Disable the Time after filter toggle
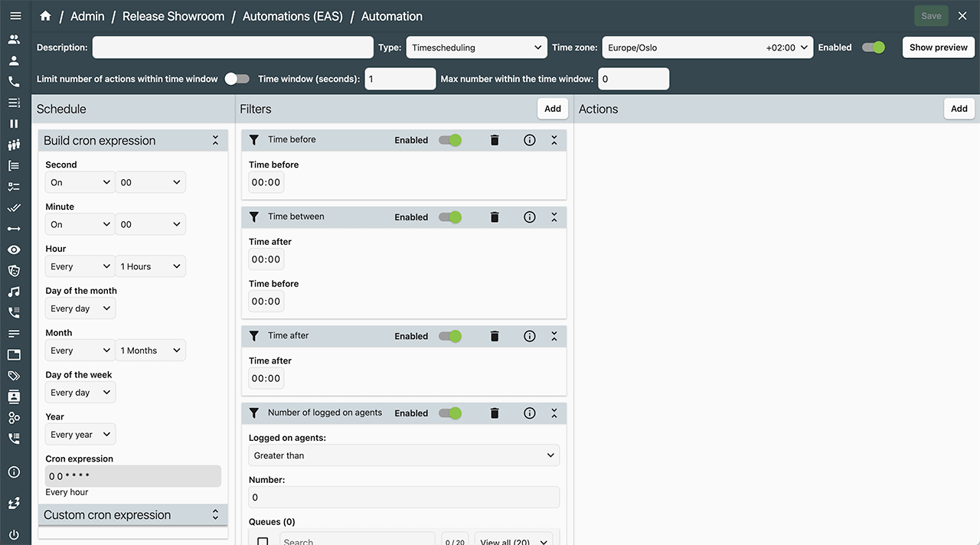Image resolution: width=980 pixels, height=545 pixels. (450, 336)
